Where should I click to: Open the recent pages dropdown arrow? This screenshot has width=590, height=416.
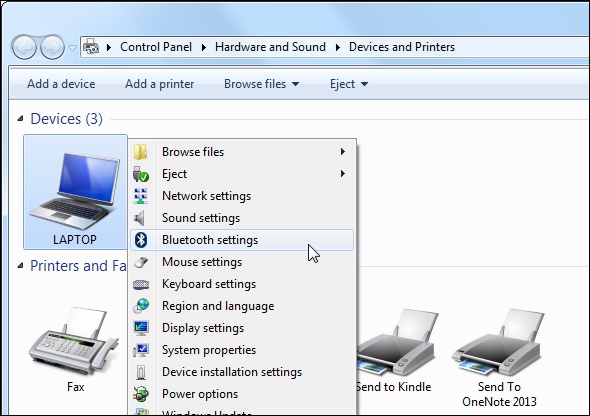[x=72, y=48]
